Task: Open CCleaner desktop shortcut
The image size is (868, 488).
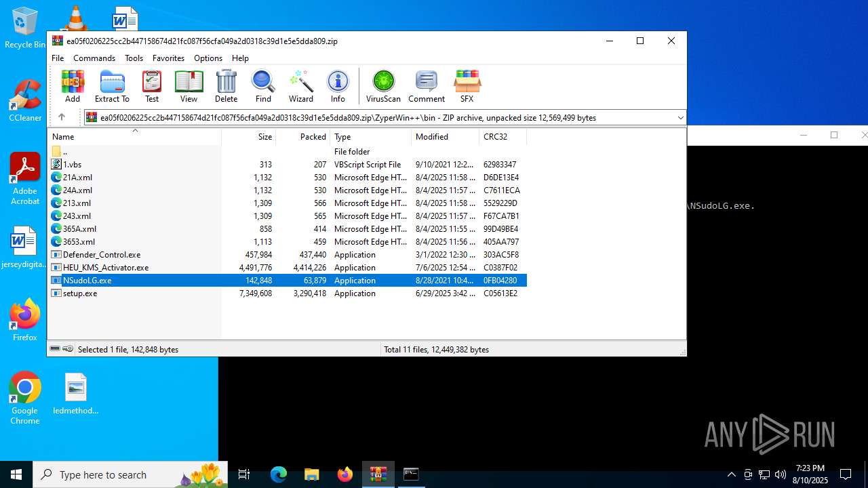Action: (25, 101)
